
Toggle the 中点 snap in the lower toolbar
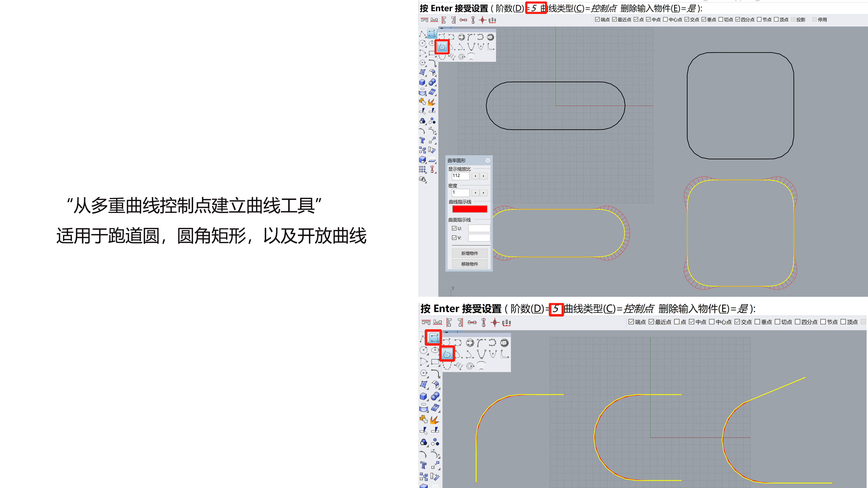point(692,322)
